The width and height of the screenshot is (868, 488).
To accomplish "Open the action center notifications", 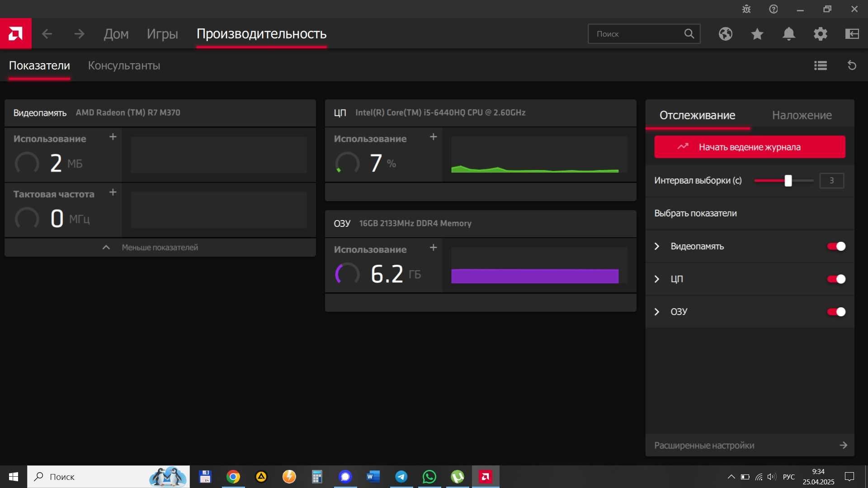I will [x=849, y=477].
